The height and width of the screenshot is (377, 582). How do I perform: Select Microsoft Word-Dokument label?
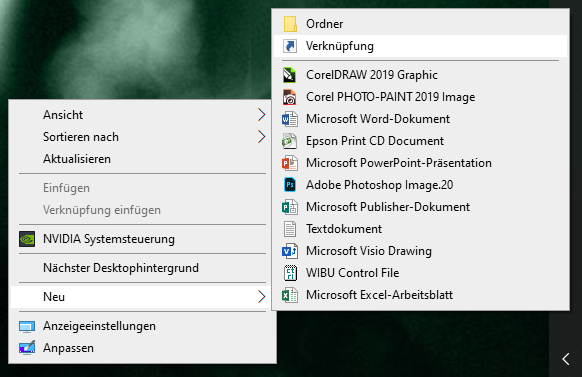click(x=378, y=119)
